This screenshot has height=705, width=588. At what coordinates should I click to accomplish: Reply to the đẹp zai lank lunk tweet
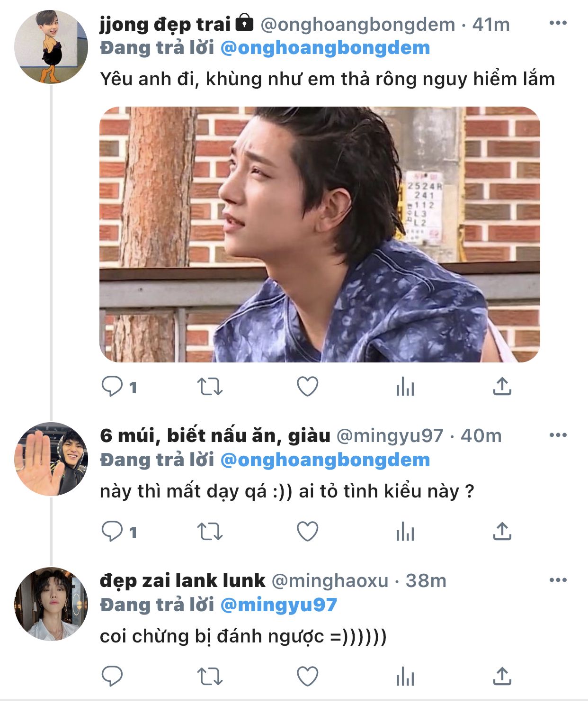point(112,677)
